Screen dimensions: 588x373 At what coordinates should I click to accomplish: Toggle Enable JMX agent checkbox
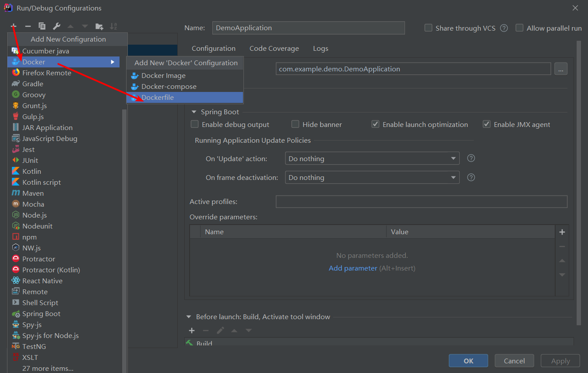[486, 124]
